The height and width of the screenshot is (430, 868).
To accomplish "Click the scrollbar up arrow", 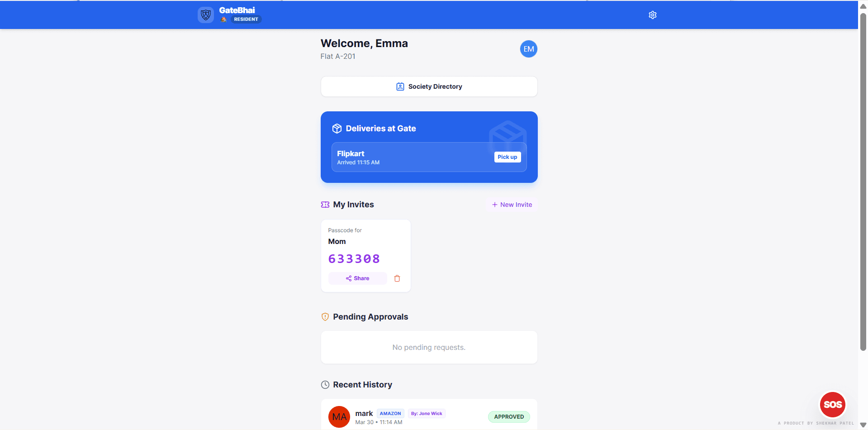I will coord(863,6).
